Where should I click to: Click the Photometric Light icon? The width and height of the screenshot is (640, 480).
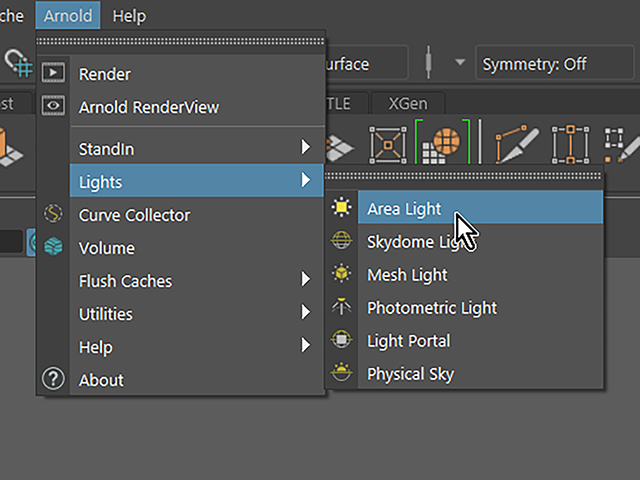(x=341, y=306)
